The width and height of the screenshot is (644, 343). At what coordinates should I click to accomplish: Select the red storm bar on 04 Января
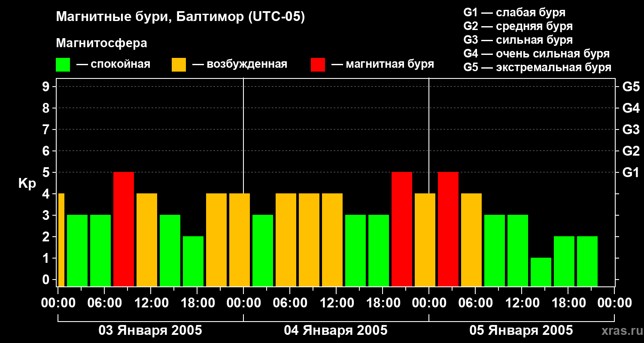click(402, 229)
